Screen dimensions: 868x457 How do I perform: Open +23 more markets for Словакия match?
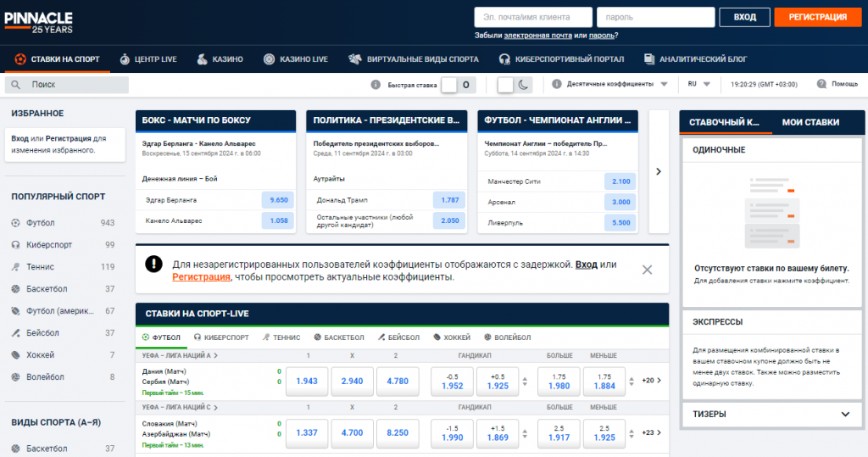point(652,432)
